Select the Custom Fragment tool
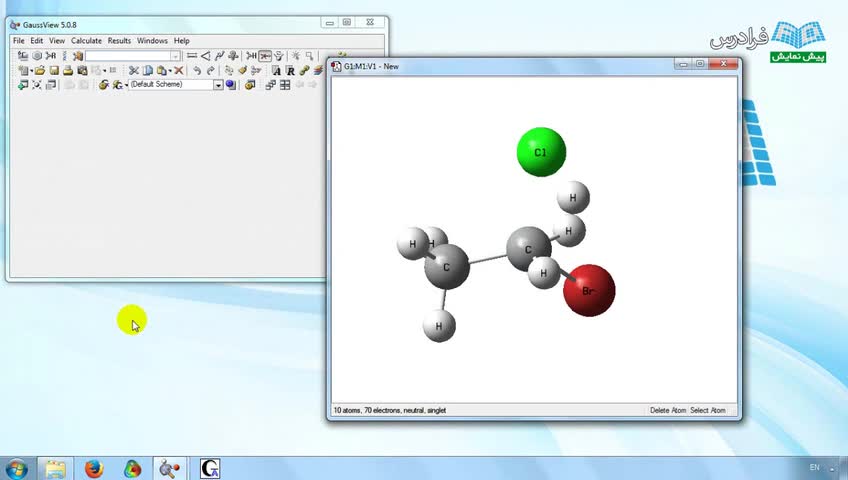Screen dimensions: 848x480 (78, 56)
